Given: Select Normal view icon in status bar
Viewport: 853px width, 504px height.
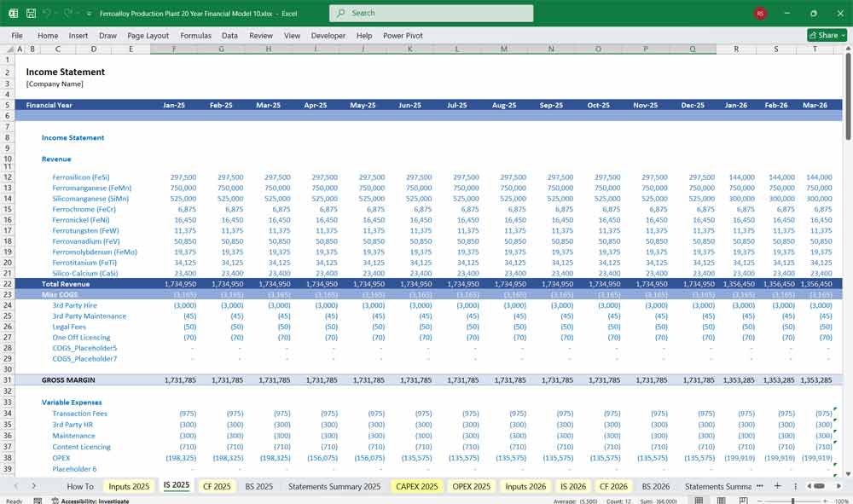Looking at the screenshot, I should click(699, 501).
